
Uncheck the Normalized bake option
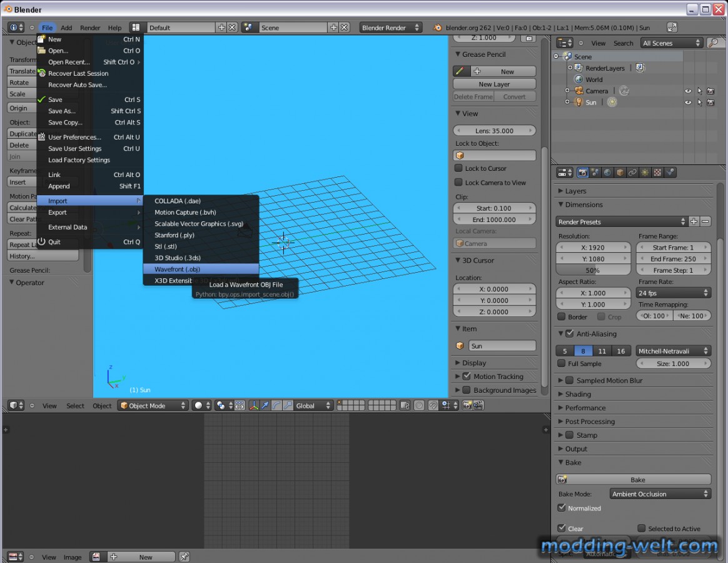[x=562, y=508]
